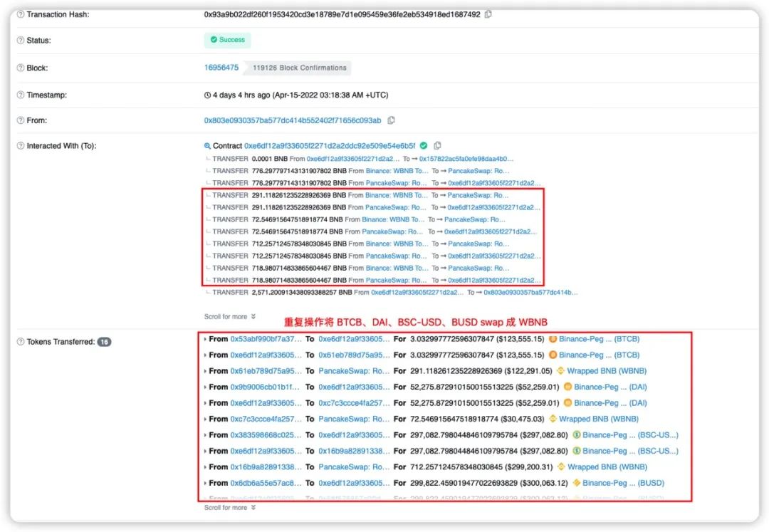Image resolution: width=769 pixels, height=532 pixels.
Task: Click the help icon beside Block
Action: click(x=21, y=68)
